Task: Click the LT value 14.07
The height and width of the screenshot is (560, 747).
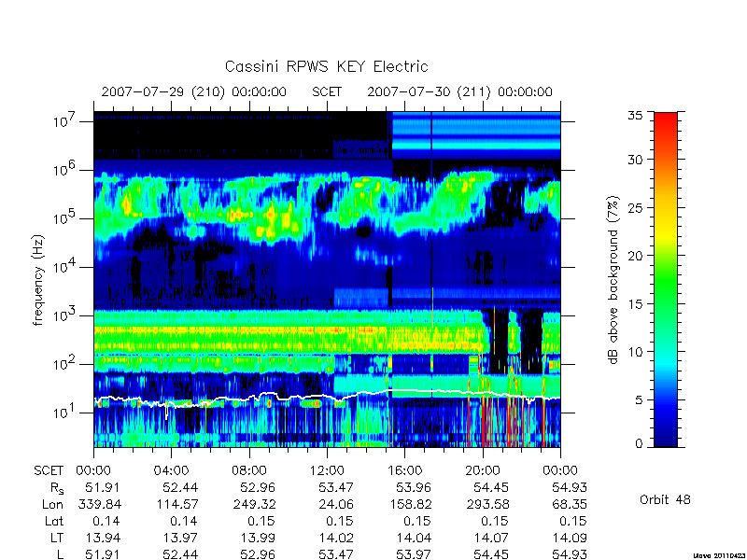Action: (492, 538)
